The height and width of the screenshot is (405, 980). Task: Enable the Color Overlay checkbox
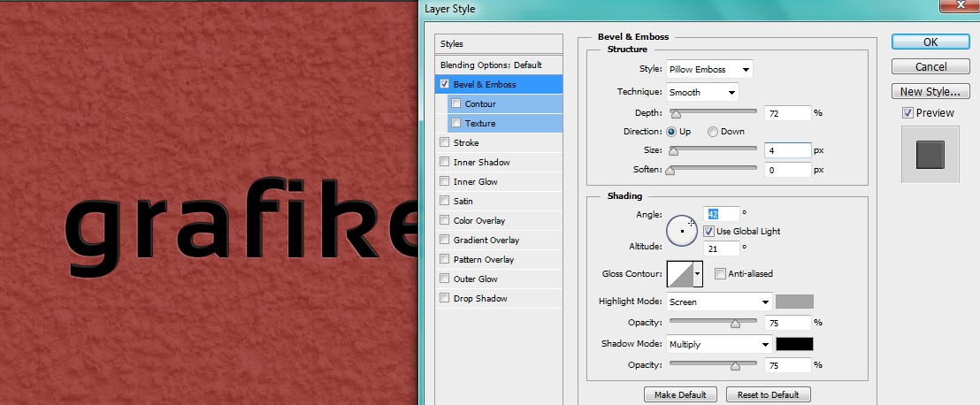444,220
